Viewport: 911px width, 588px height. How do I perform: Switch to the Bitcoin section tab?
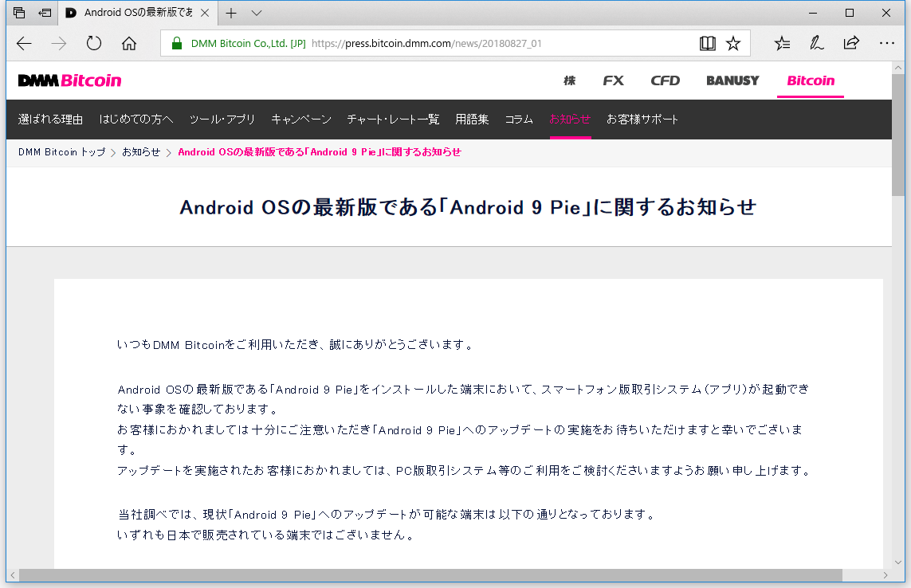point(810,80)
